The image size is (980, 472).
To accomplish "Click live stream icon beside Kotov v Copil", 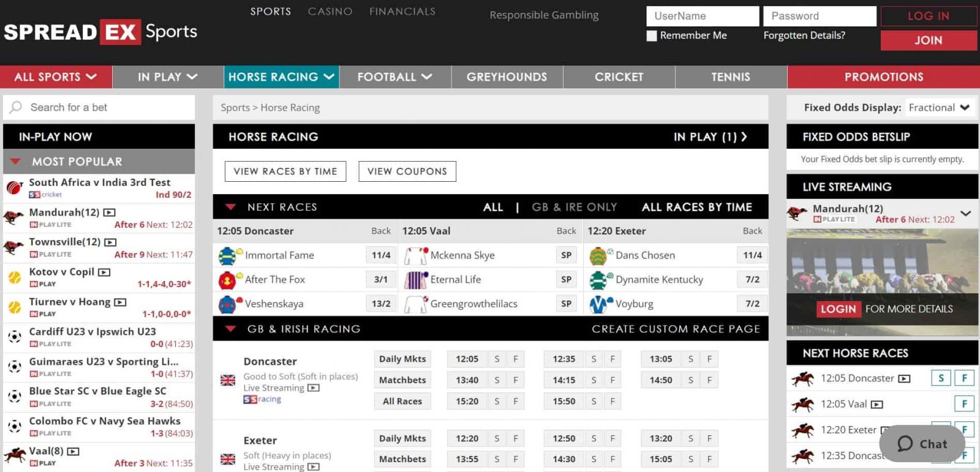I will [105, 272].
